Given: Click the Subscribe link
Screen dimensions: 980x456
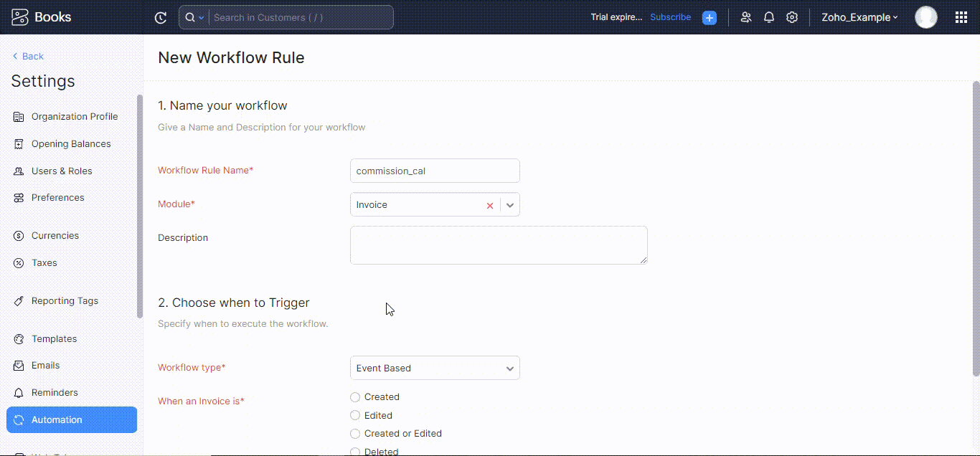Looking at the screenshot, I should coord(670,16).
